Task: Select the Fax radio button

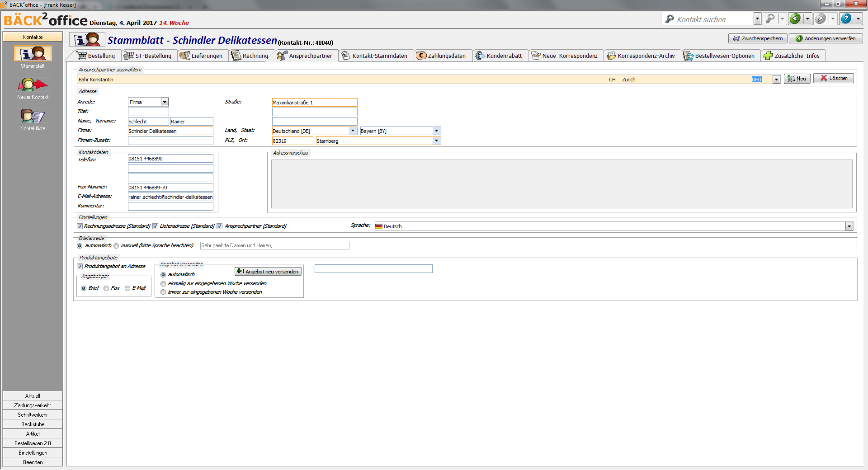Action: pyautogui.click(x=106, y=288)
